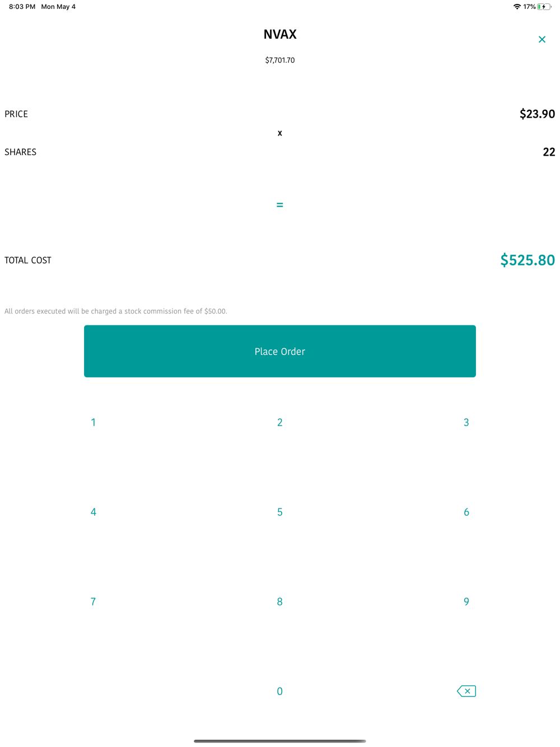Select the $23.90 price value
The height and width of the screenshot is (747, 560).
tap(537, 114)
